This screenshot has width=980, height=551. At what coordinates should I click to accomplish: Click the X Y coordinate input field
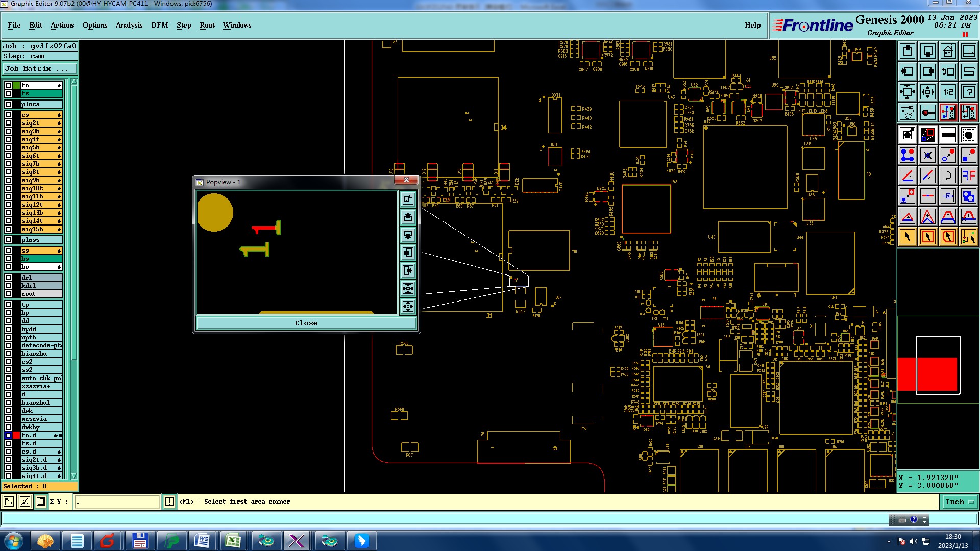pyautogui.click(x=117, y=502)
